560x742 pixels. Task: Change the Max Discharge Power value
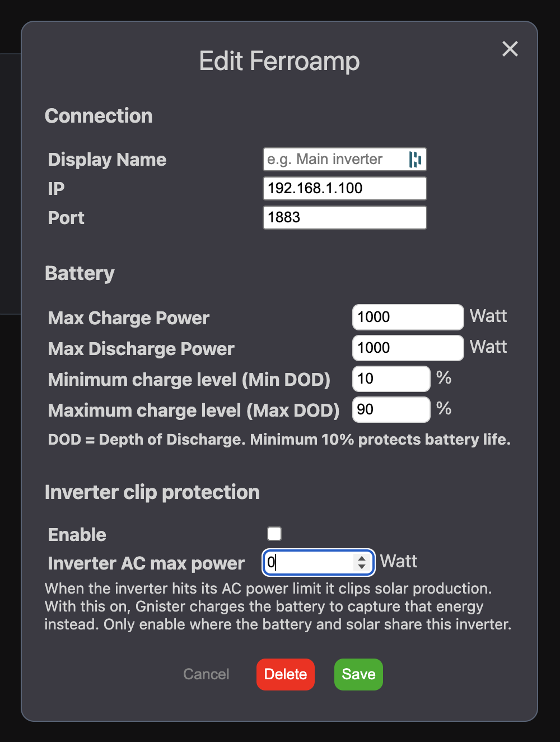(x=408, y=348)
